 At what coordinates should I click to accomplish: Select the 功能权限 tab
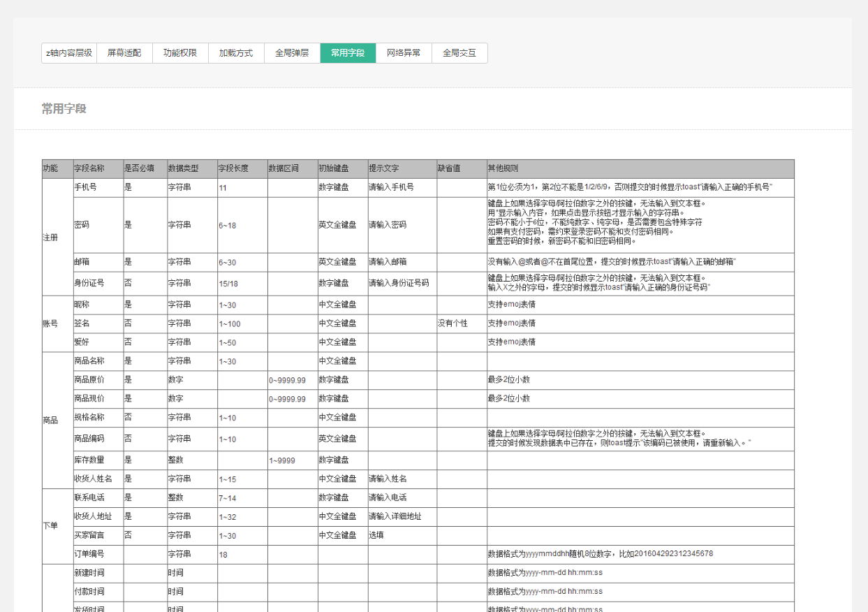[x=180, y=53]
